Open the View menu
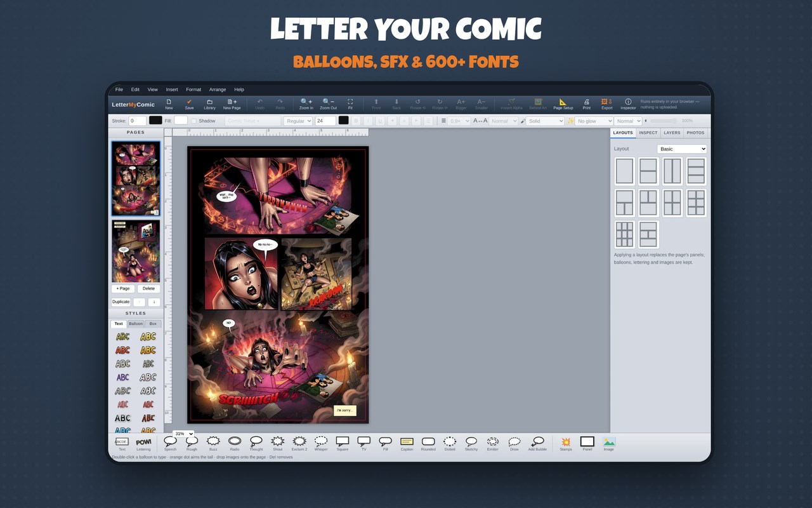The width and height of the screenshot is (812, 508). coord(153,90)
